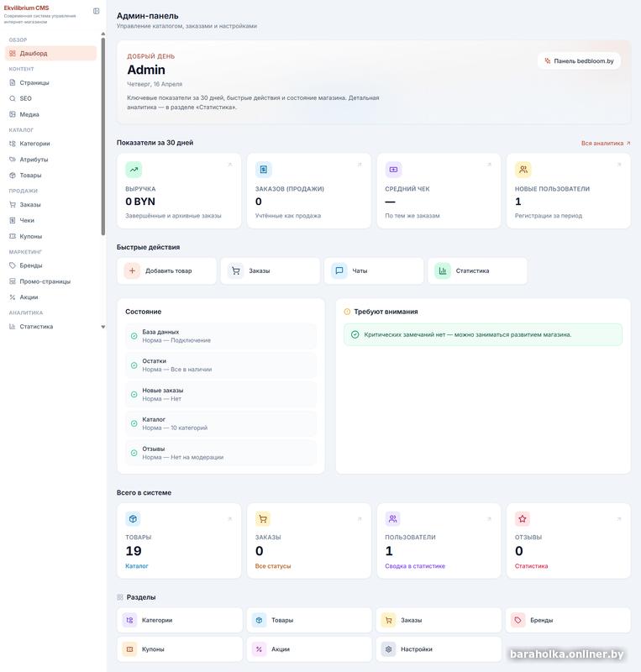Viewport: 641px width, 672px height.
Task: Click the sidebar scrollbar thumb
Action: point(102,136)
